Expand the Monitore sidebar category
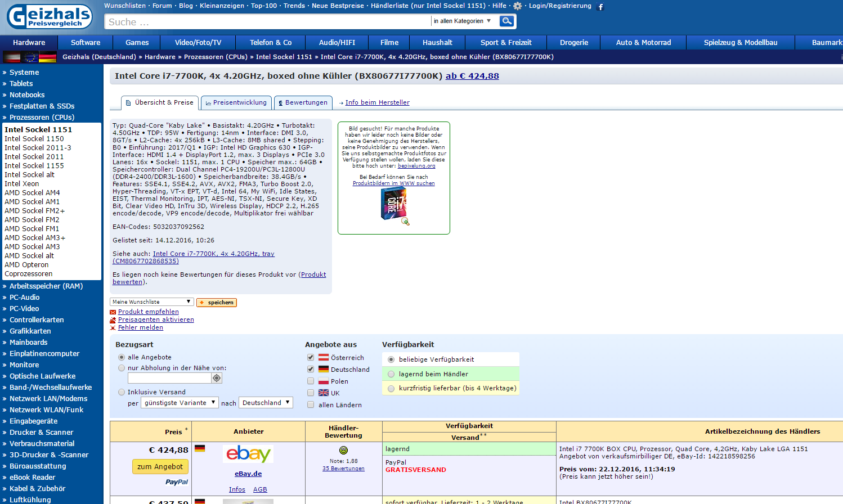This screenshot has width=843, height=504. click(x=24, y=364)
